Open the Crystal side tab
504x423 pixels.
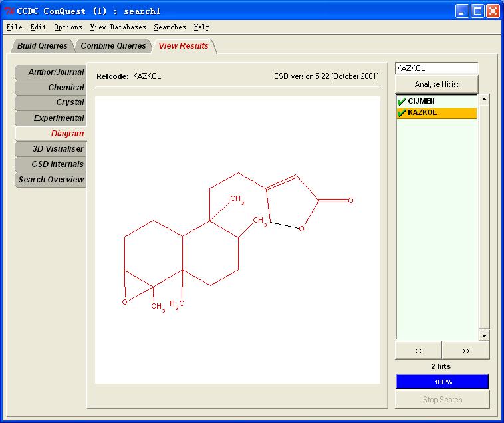51,102
